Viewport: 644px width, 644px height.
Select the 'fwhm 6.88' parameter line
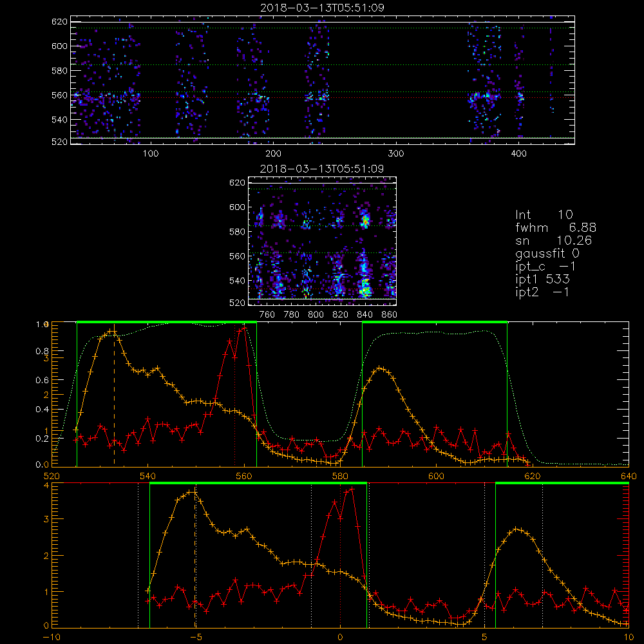(x=556, y=227)
